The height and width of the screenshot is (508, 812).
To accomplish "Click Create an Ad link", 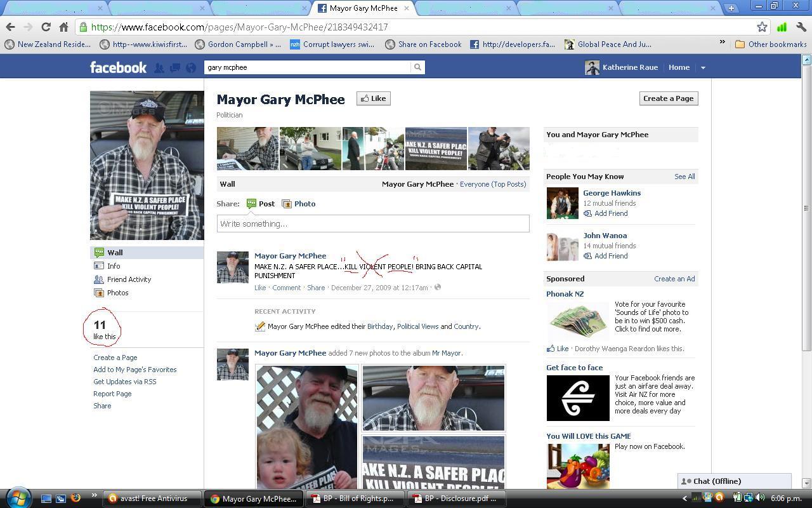I will click(x=674, y=279).
